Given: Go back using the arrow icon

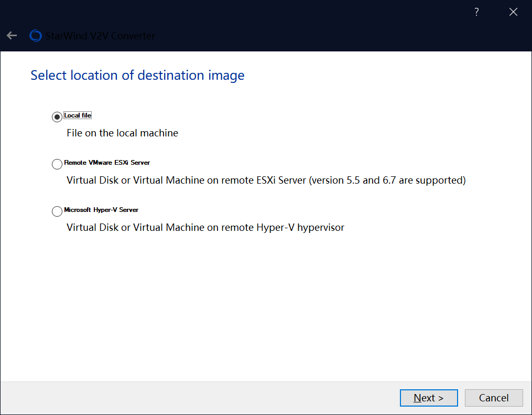Looking at the screenshot, I should pos(12,36).
